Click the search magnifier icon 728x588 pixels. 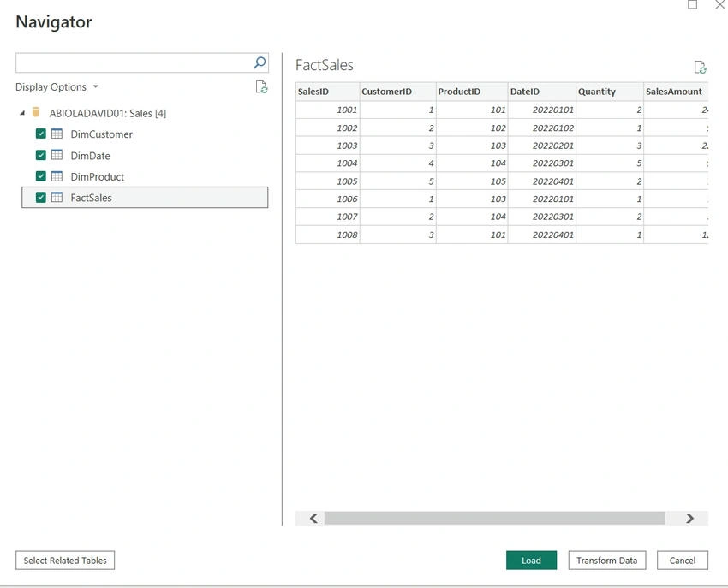(x=260, y=62)
